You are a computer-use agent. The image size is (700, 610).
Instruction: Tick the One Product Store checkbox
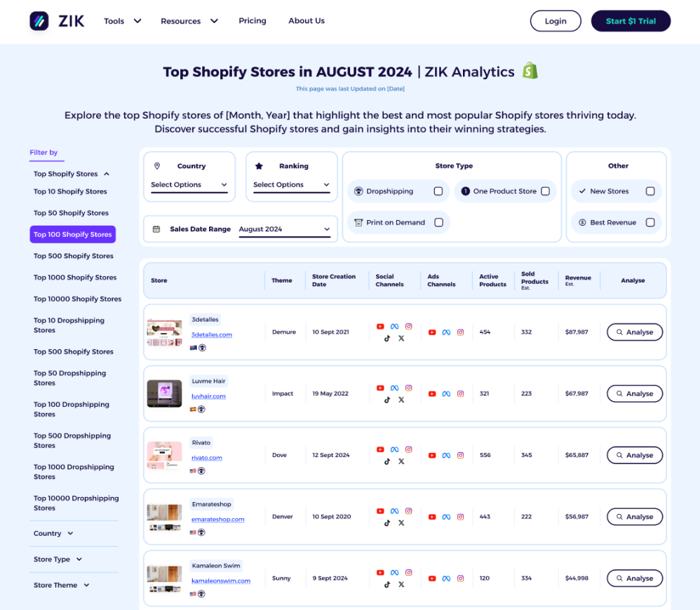pos(545,191)
